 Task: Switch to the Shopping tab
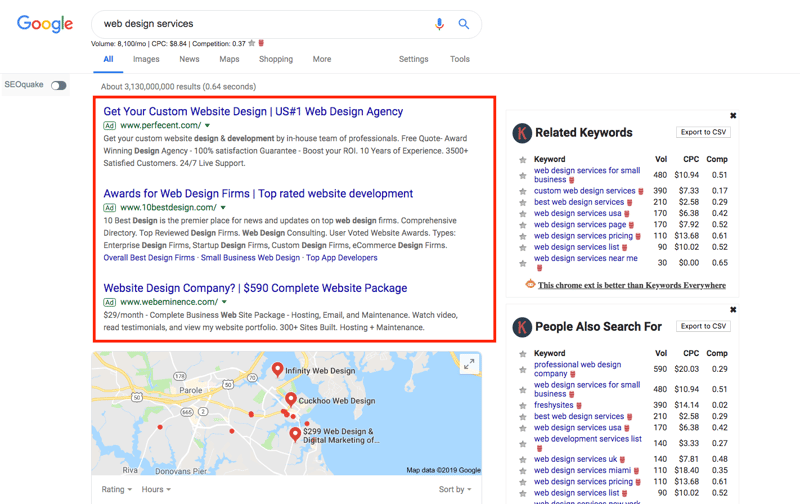[x=276, y=59]
